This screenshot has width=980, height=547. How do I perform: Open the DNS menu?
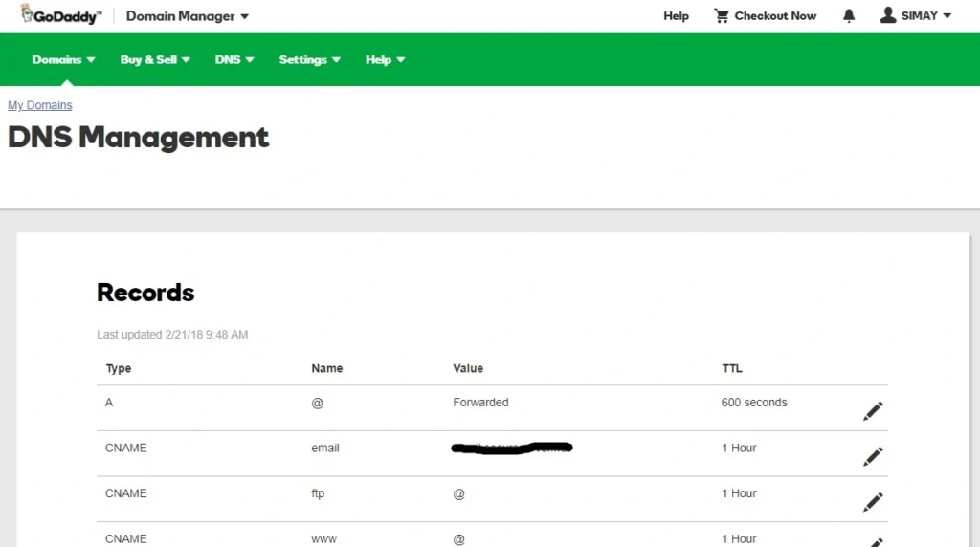tap(234, 60)
